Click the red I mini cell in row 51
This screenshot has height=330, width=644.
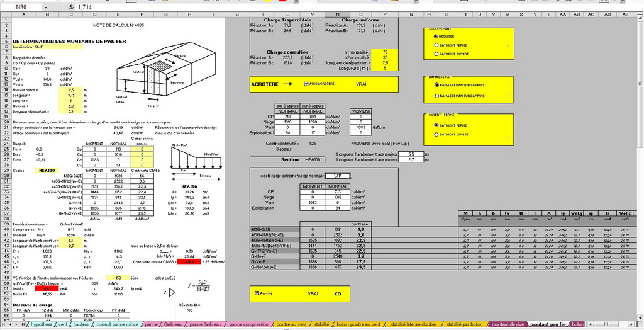[47, 288]
